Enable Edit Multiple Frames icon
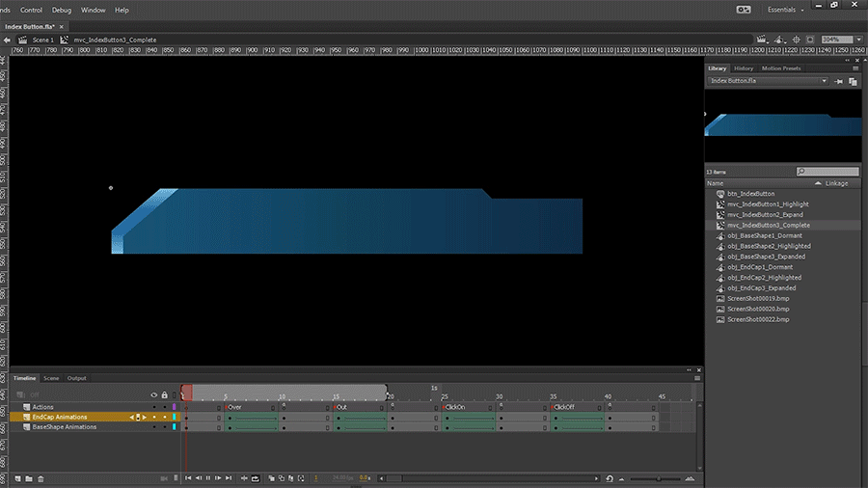The height and width of the screenshot is (488, 868). (x=291, y=478)
